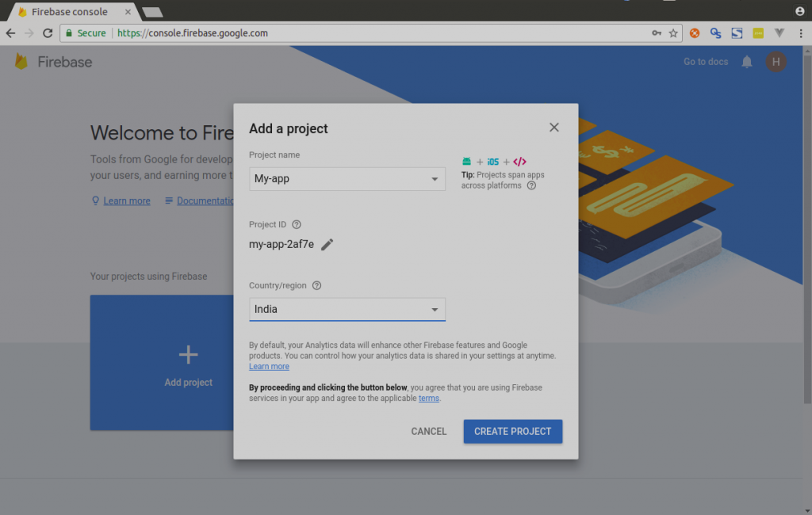Screen dimensions: 812x515
Task: View site security info via the lock icon
Action: [69, 33]
